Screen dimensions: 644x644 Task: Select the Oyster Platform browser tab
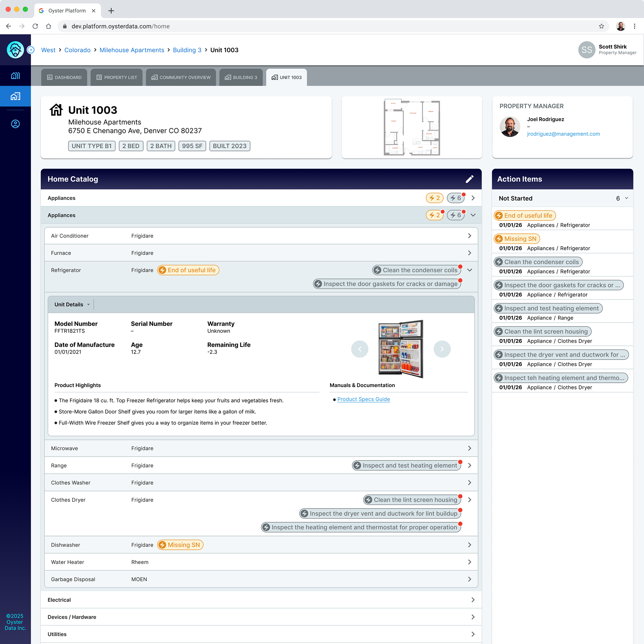coord(67,11)
